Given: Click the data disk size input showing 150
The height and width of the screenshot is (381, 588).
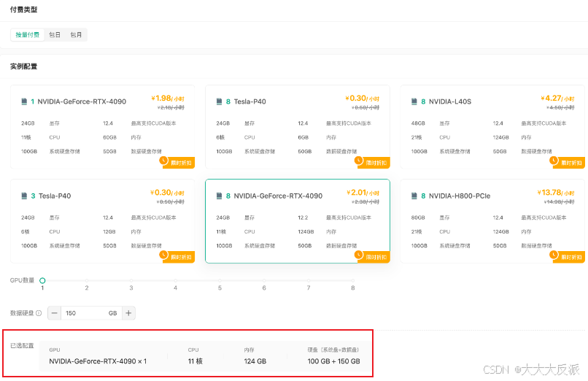Looking at the screenshot, I should pos(91,313).
